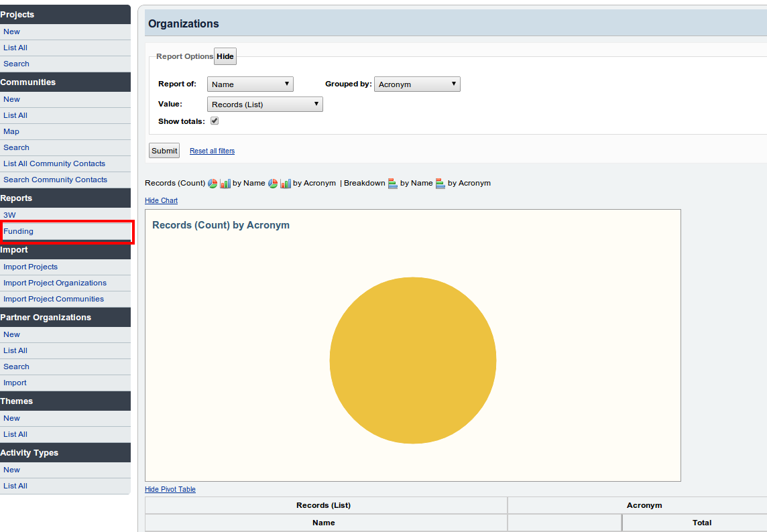Open Import Project Organizations link
This screenshot has height=532, width=767.
[x=55, y=283]
